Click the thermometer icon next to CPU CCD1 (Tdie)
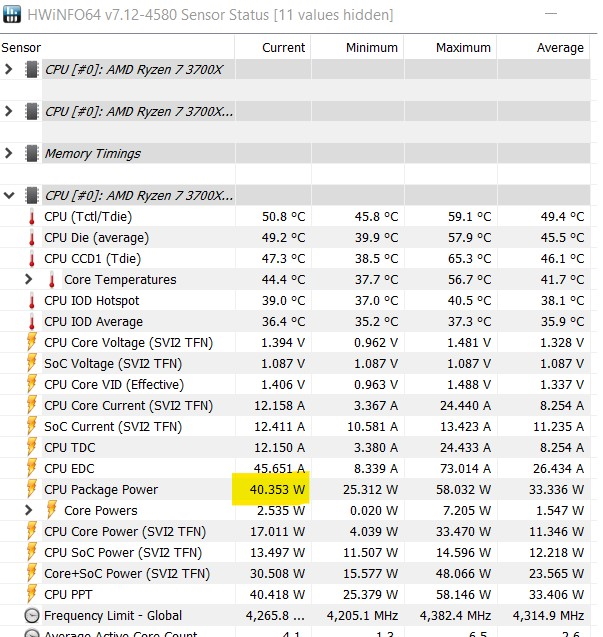Image resolution: width=603 pixels, height=637 pixels. (32, 259)
